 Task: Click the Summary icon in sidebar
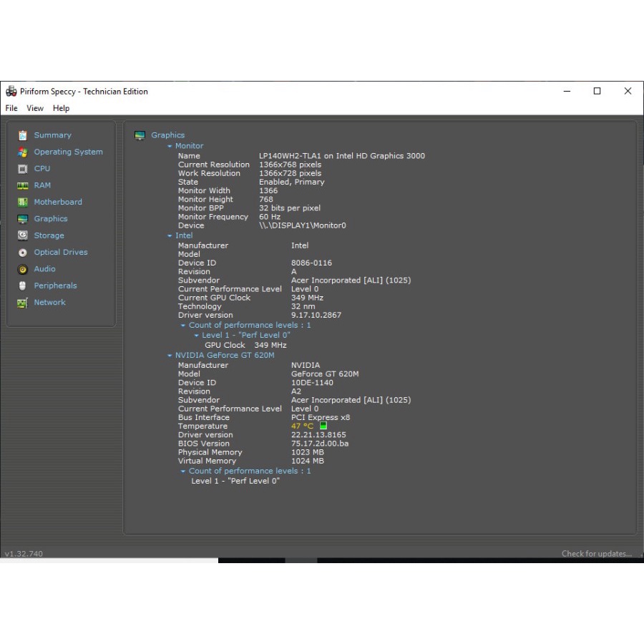click(x=23, y=135)
